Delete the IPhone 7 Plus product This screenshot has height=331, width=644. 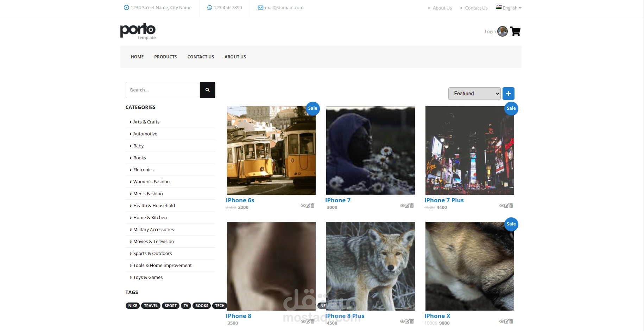pyautogui.click(x=511, y=206)
